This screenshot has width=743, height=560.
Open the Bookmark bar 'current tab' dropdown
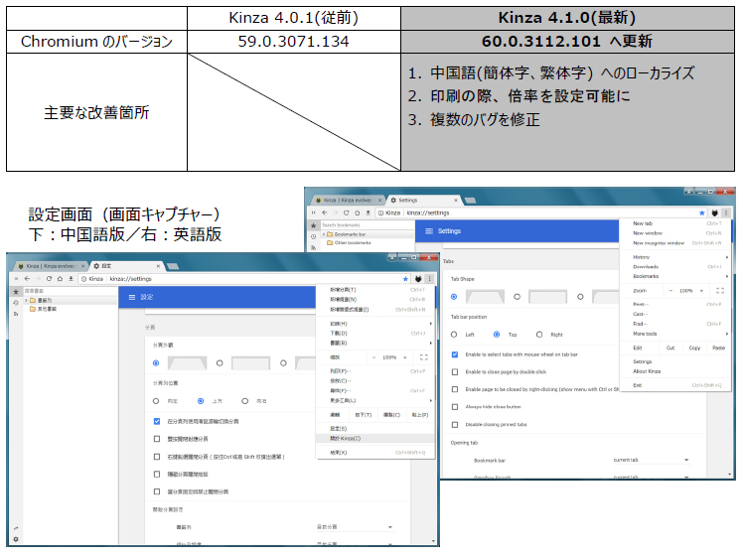pyautogui.click(x=651, y=460)
